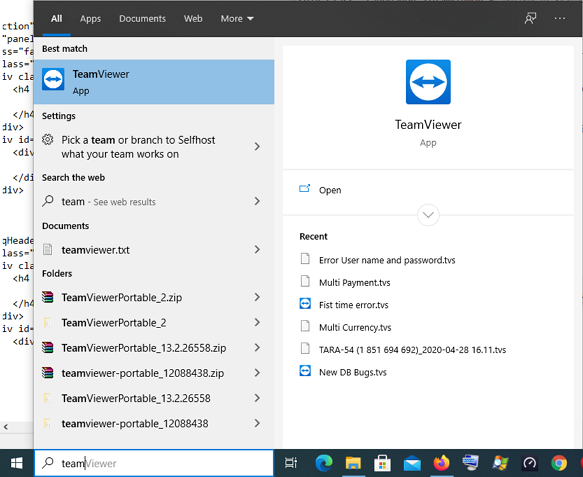
Task: Open the More filter dropdown
Action: (237, 19)
